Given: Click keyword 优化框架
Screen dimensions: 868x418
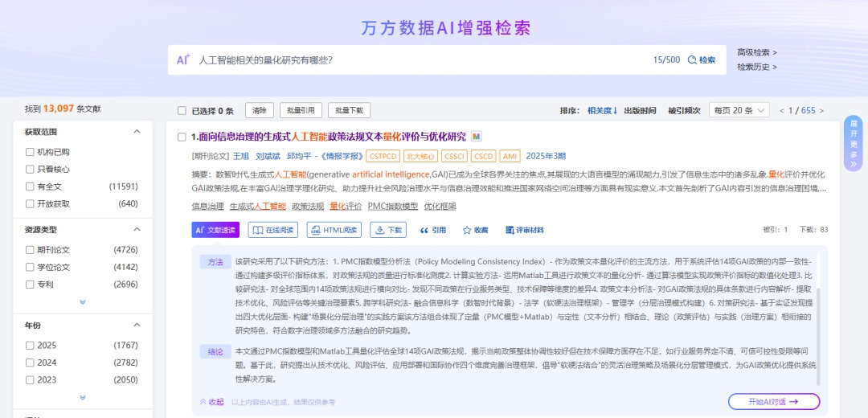Looking at the screenshot, I should point(440,207).
